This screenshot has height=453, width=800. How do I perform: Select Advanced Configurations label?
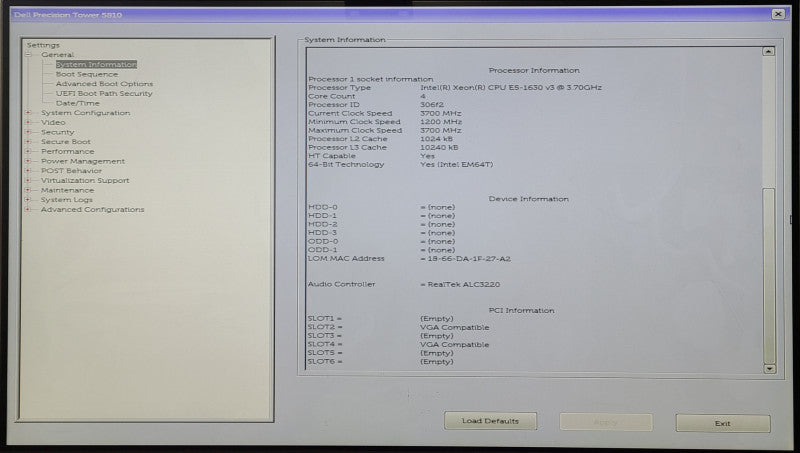[93, 210]
